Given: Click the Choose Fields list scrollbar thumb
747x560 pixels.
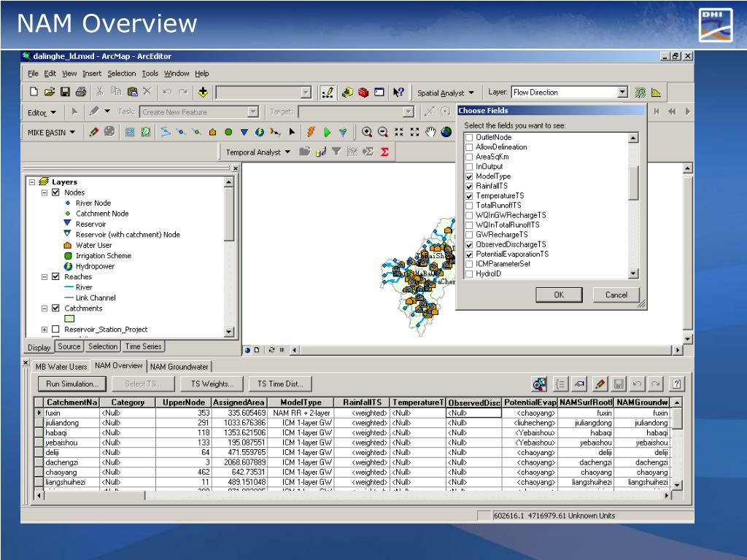Looking at the screenshot, I should coord(633,182).
